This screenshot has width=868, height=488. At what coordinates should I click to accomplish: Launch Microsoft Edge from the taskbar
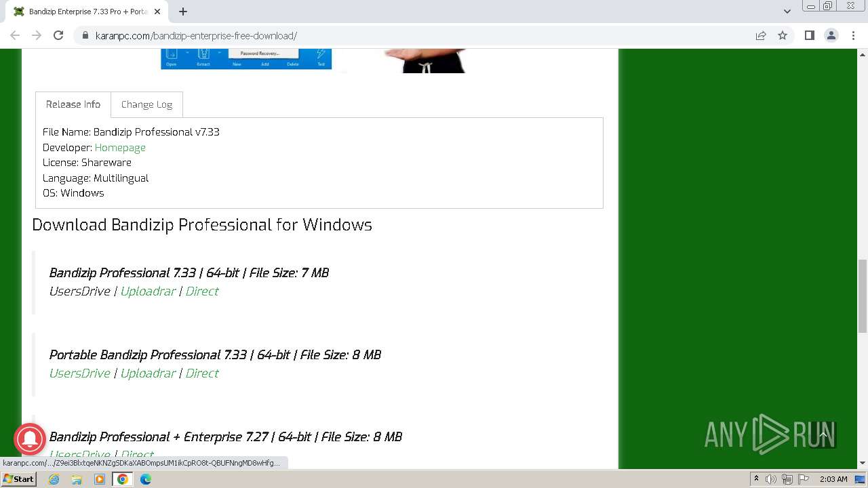pyautogui.click(x=146, y=479)
